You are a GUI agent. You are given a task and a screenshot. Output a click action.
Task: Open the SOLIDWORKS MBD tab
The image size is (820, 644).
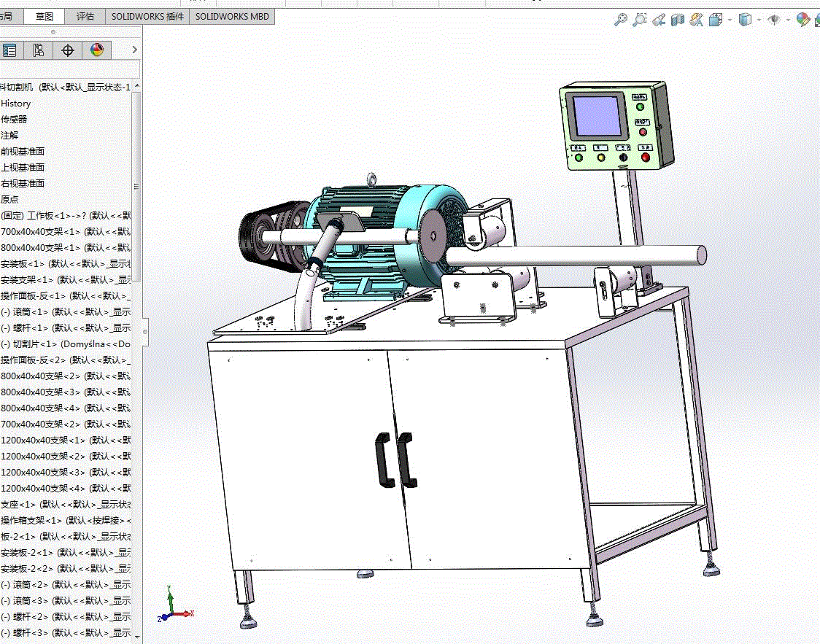(232, 17)
